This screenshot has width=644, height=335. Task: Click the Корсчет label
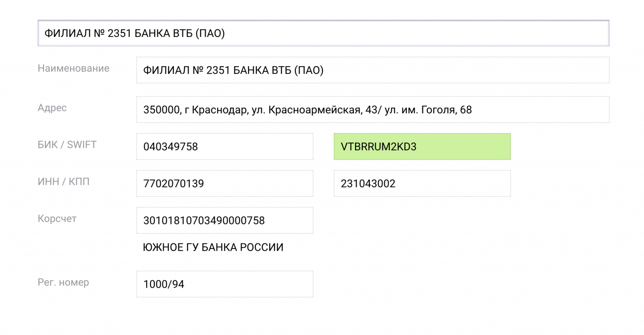pyautogui.click(x=56, y=218)
